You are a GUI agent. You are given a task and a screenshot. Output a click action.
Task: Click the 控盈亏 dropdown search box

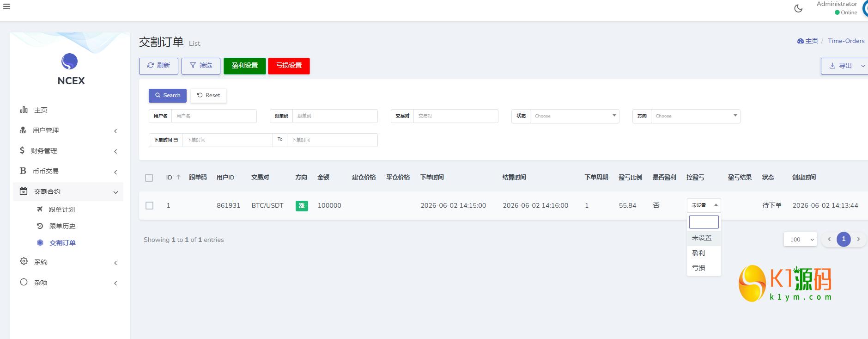704,222
